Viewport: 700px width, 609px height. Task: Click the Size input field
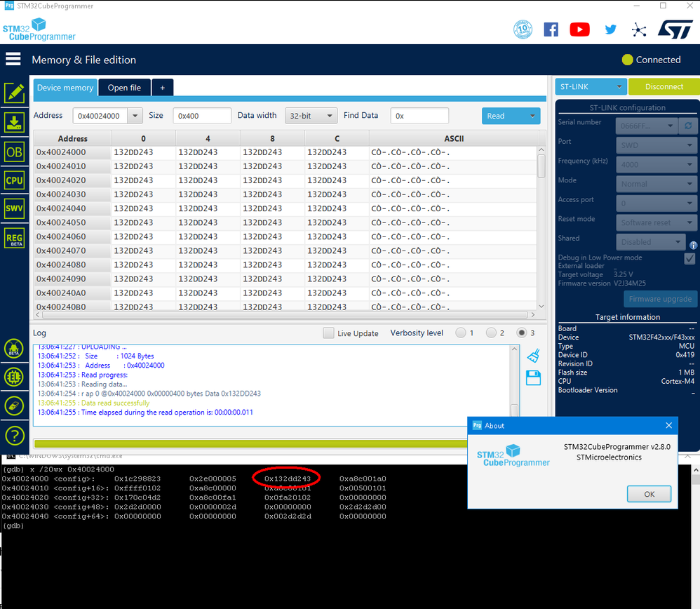[202, 116]
